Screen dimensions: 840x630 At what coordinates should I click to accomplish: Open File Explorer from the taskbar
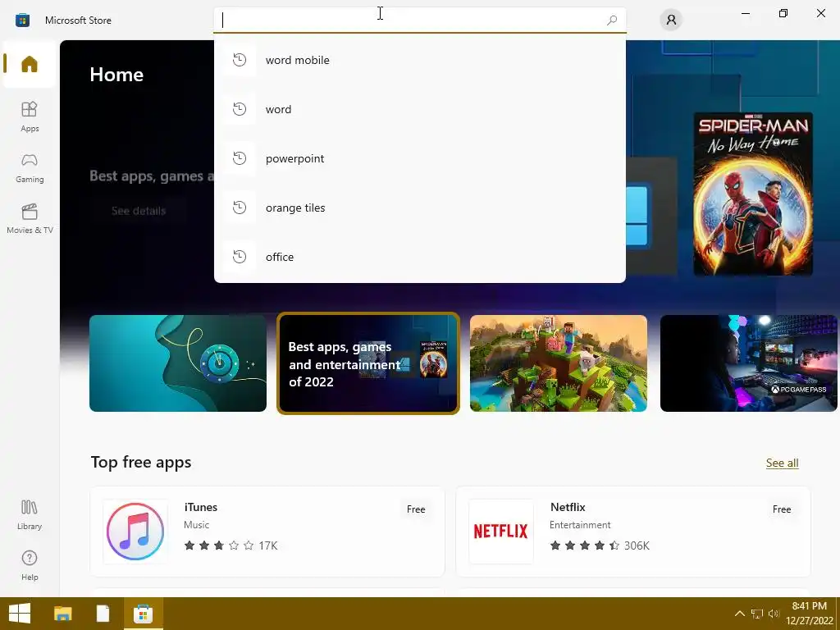[x=62, y=614]
